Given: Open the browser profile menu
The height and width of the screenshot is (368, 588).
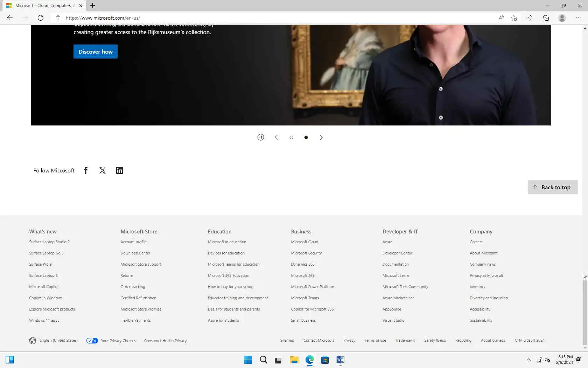Looking at the screenshot, I should (x=562, y=18).
